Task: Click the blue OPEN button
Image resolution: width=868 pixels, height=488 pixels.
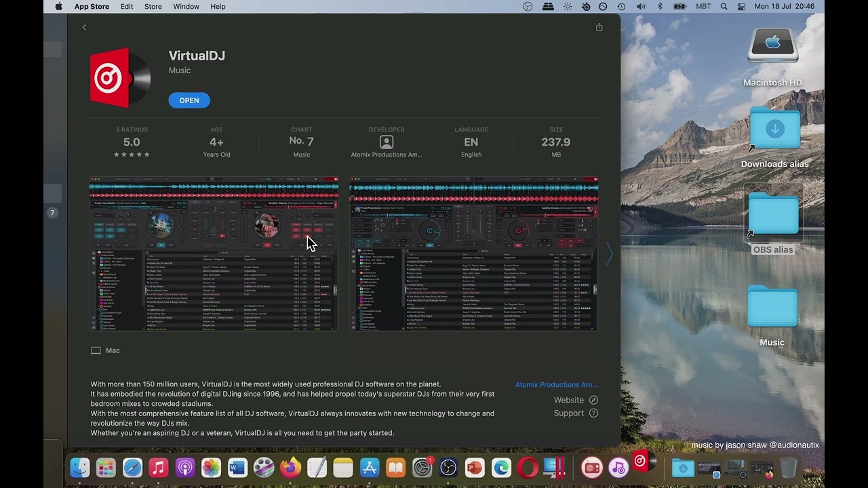Action: click(189, 100)
